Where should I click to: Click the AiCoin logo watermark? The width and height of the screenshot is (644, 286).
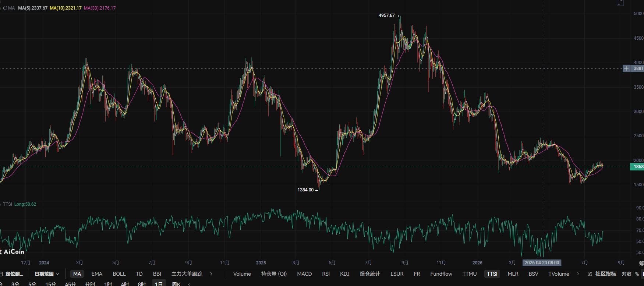pos(12,252)
